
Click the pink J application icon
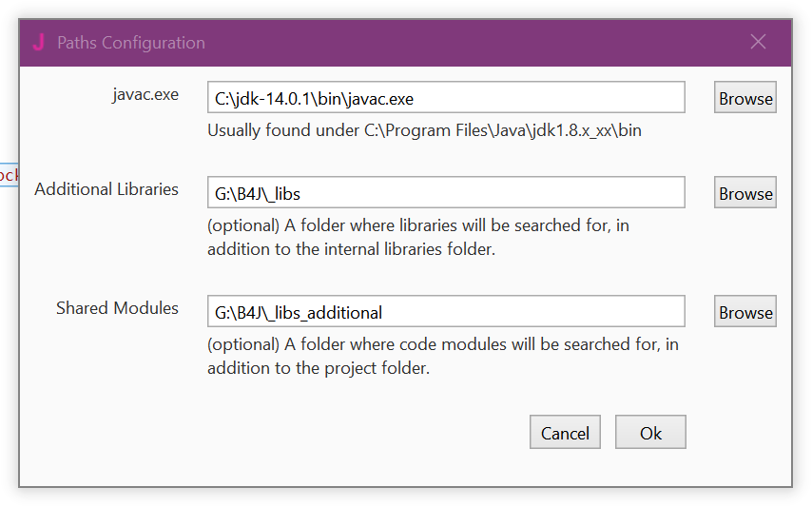point(38,42)
